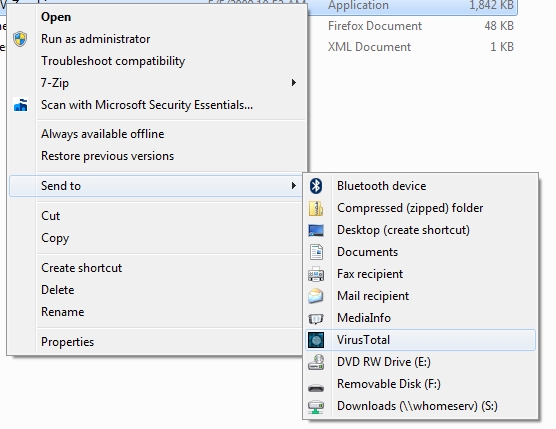This screenshot has width=556, height=429.
Task: Click the zipped folder icon
Action: tap(316, 208)
